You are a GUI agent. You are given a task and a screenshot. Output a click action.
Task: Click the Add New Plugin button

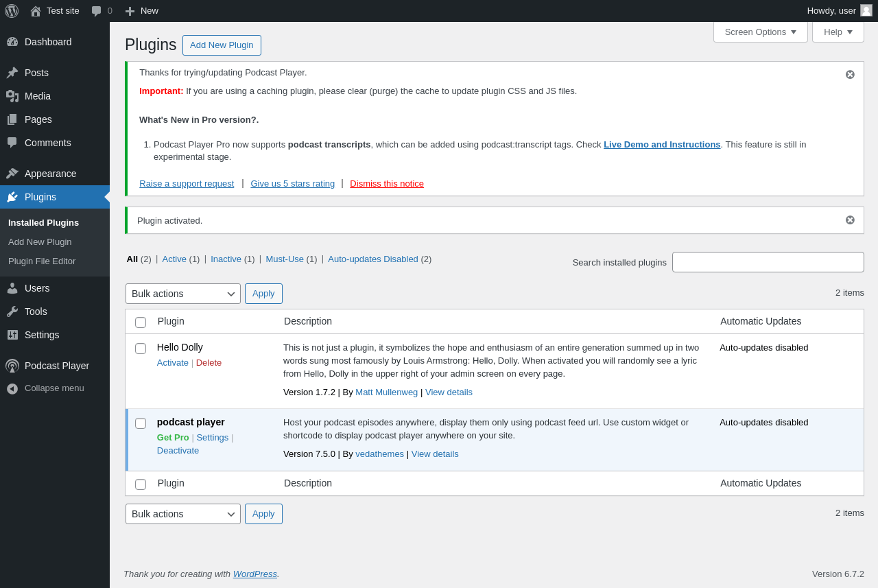222,45
